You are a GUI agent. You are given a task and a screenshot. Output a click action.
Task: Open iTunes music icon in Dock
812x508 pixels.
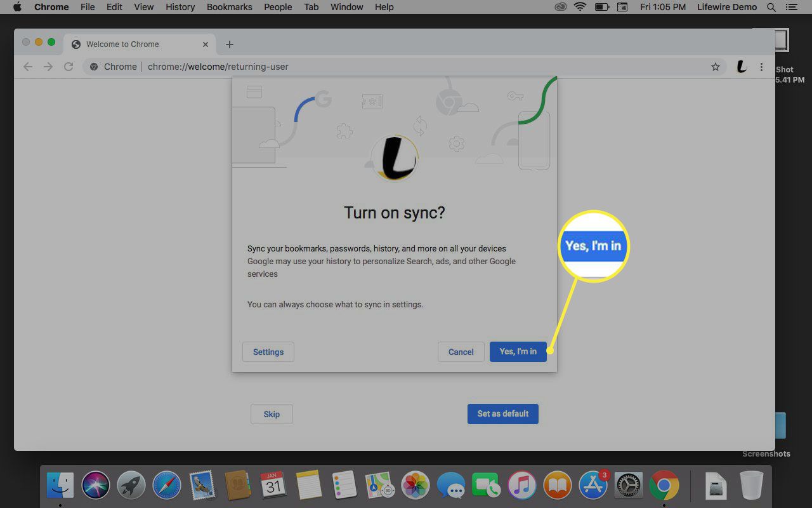pyautogui.click(x=522, y=486)
